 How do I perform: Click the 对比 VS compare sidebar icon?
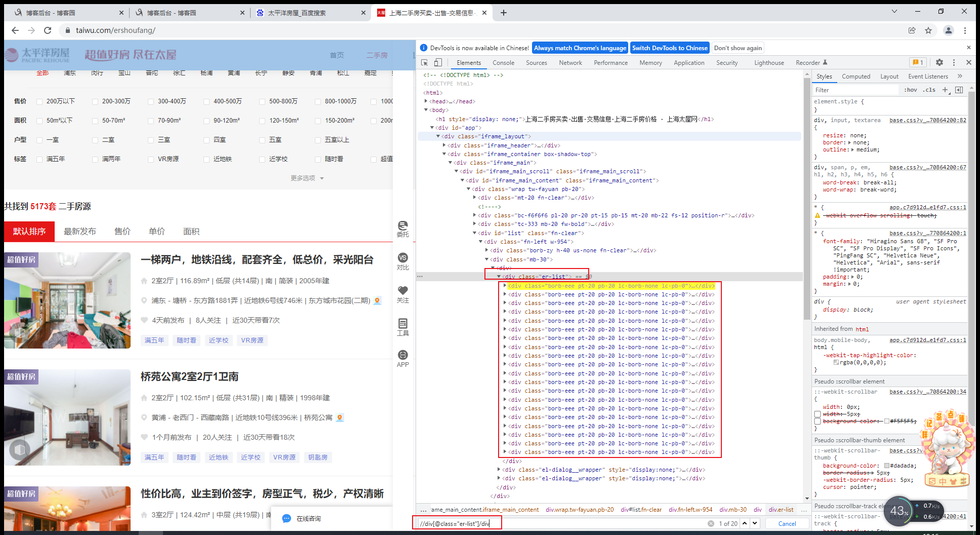click(403, 261)
